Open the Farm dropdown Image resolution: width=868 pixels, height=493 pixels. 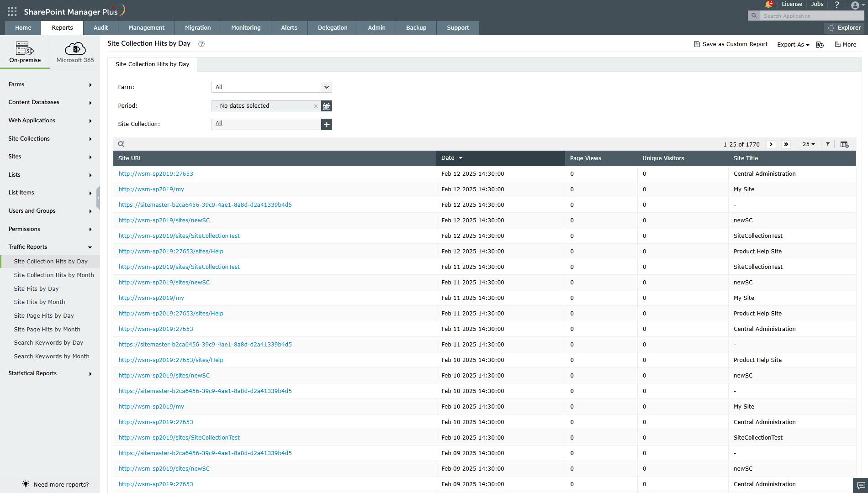click(x=272, y=87)
